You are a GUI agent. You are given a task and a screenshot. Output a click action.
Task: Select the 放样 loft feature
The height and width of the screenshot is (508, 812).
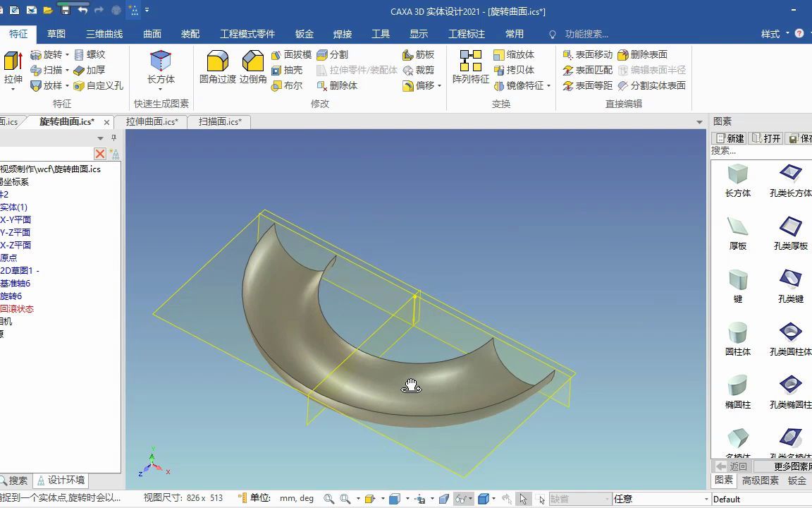(x=46, y=85)
